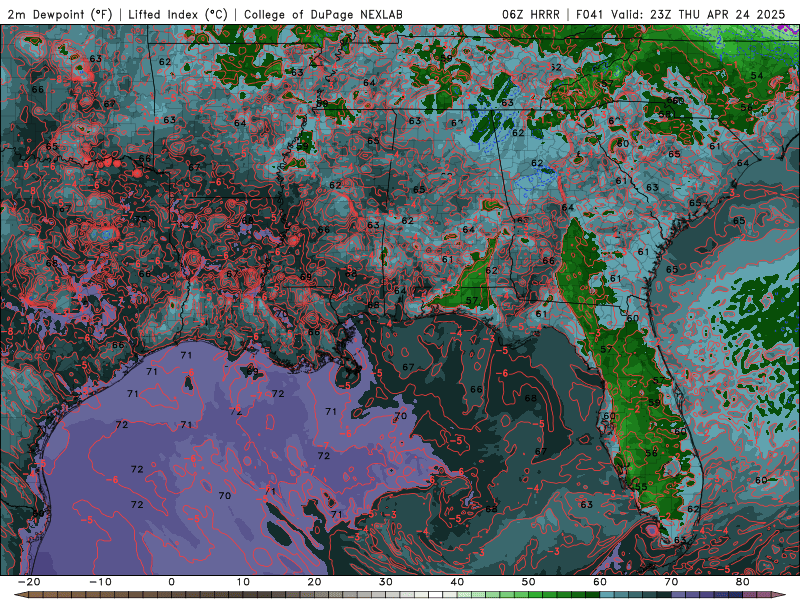The image size is (800, 600).
Task: Click the 54 dewpoint value on the map
Action: coord(757,76)
